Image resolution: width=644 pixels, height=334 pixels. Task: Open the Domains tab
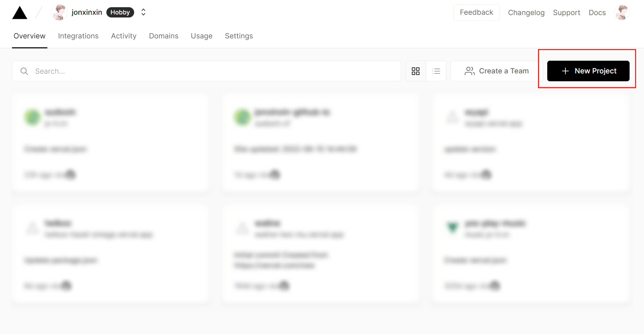tap(164, 36)
